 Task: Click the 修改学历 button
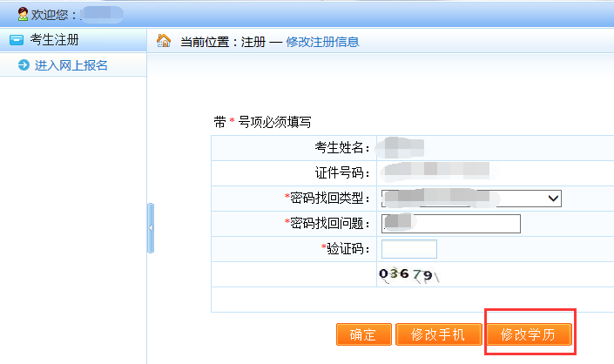(x=529, y=334)
